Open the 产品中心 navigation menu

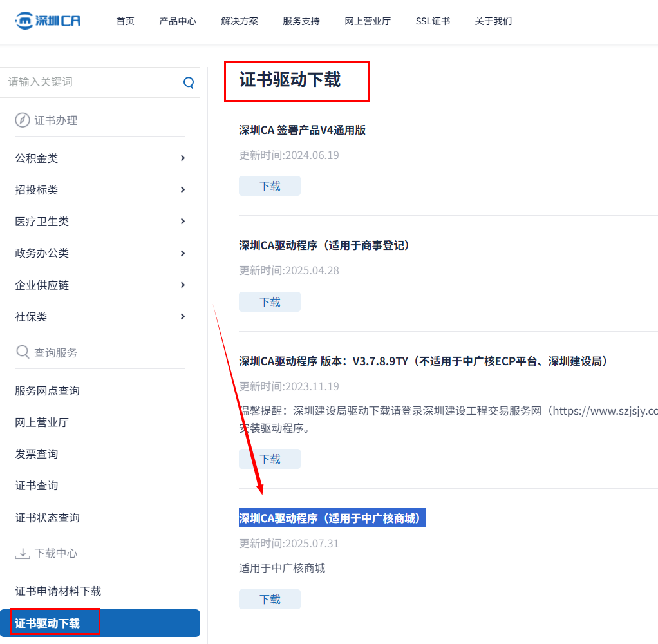click(x=178, y=21)
